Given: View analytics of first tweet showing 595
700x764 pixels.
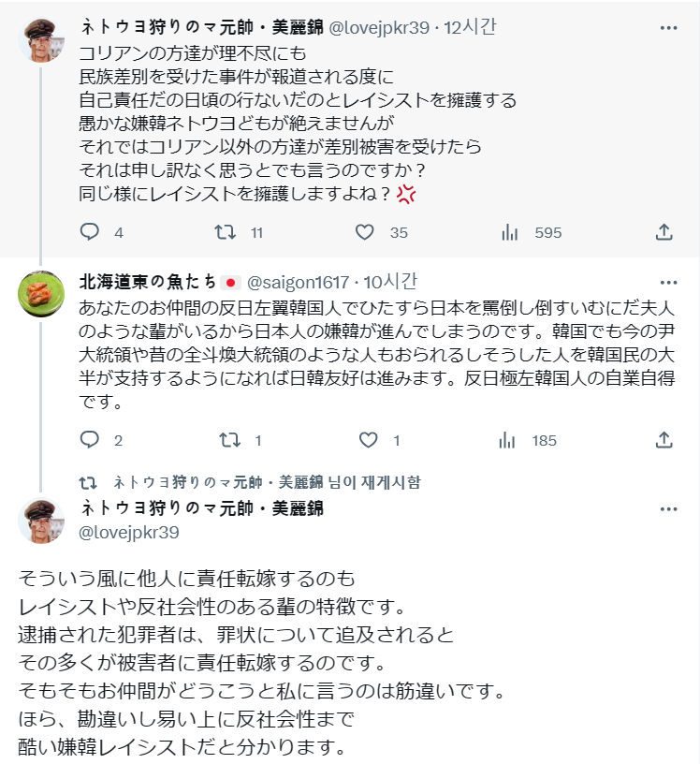Looking at the screenshot, I should pos(510,232).
